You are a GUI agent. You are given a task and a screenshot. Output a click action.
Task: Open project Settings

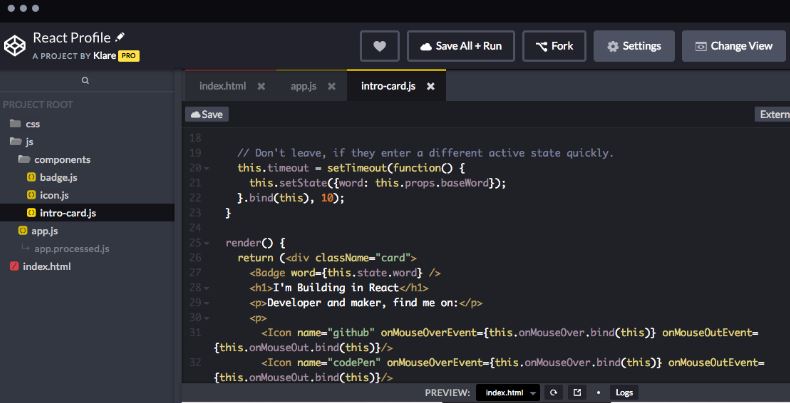point(634,46)
